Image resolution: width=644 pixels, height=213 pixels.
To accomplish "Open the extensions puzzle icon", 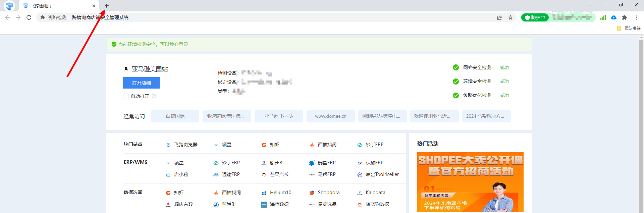I will pos(625,17).
